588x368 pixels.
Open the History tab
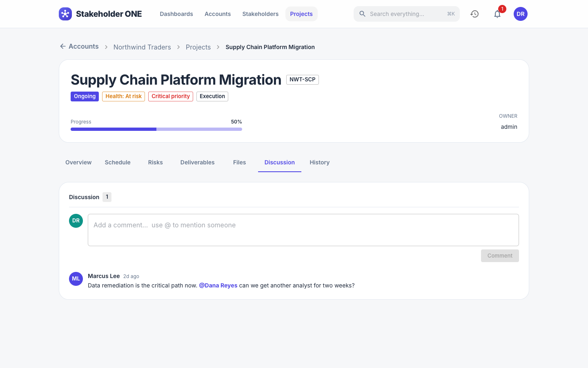(320, 162)
